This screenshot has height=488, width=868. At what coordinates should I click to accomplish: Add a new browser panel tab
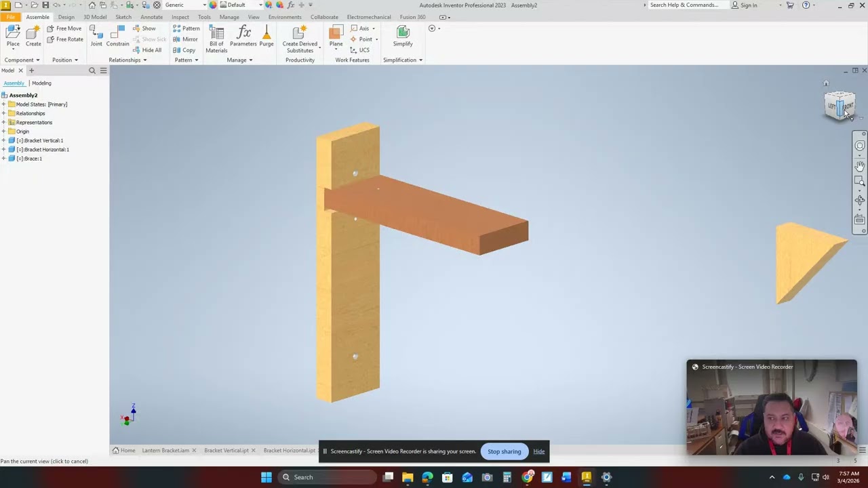[x=31, y=70]
